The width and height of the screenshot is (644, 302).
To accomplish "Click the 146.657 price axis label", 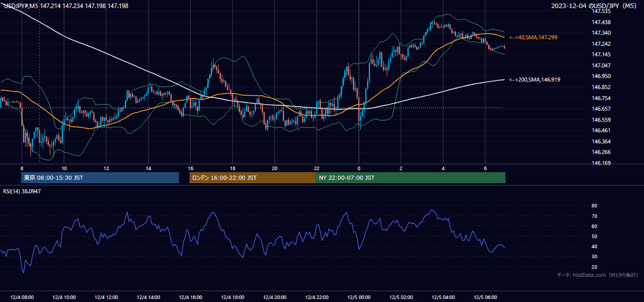I will 601,109.
